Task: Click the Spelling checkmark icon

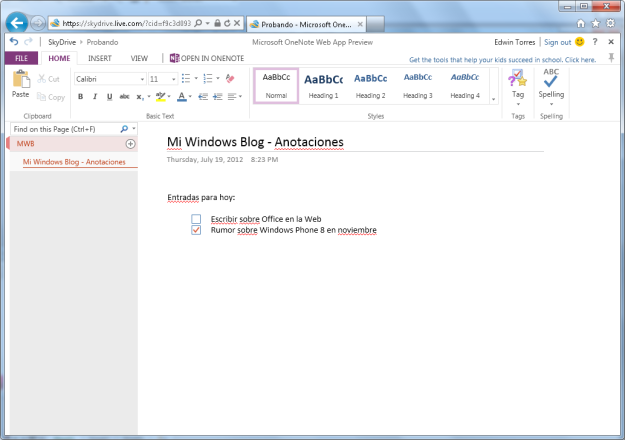Action: (551, 78)
